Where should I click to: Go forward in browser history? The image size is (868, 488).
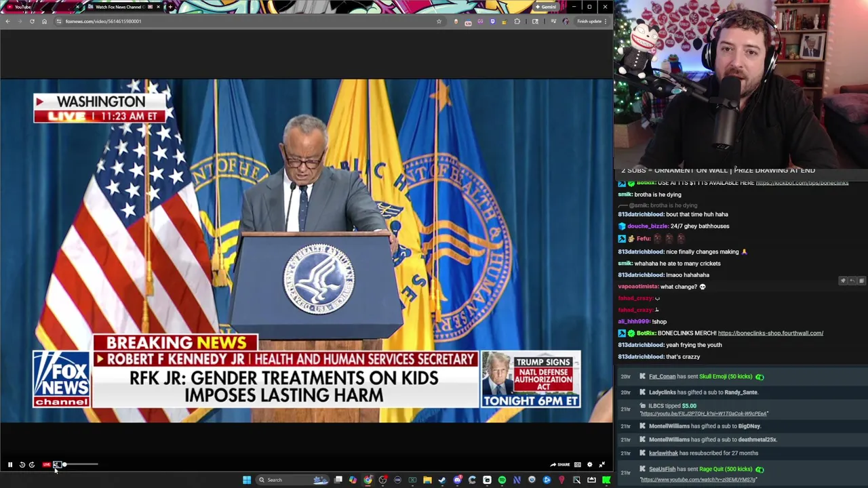(x=20, y=21)
